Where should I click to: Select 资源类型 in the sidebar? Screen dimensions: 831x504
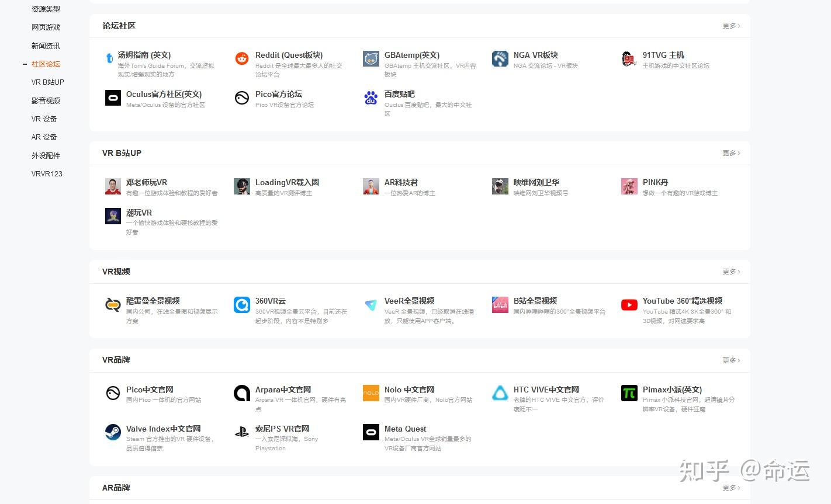[x=46, y=9]
